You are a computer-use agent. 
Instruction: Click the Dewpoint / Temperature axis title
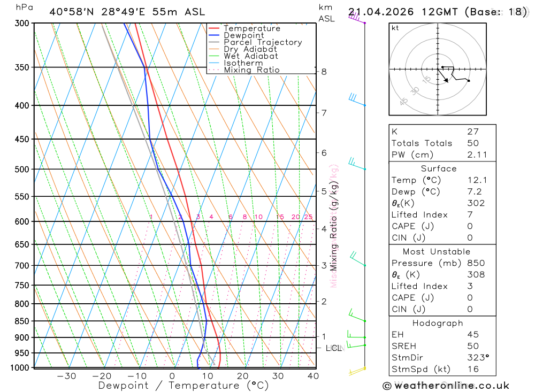click(x=184, y=386)
